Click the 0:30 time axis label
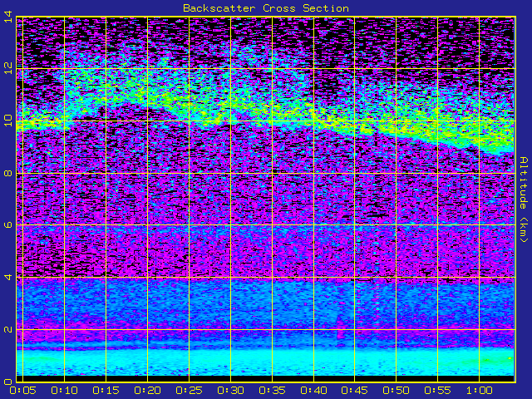 230,391
